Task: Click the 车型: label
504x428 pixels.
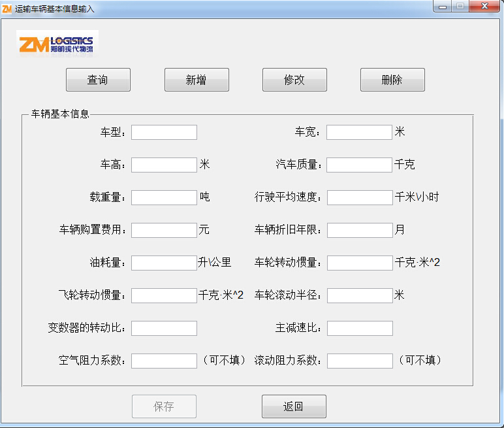Action: pos(113,132)
